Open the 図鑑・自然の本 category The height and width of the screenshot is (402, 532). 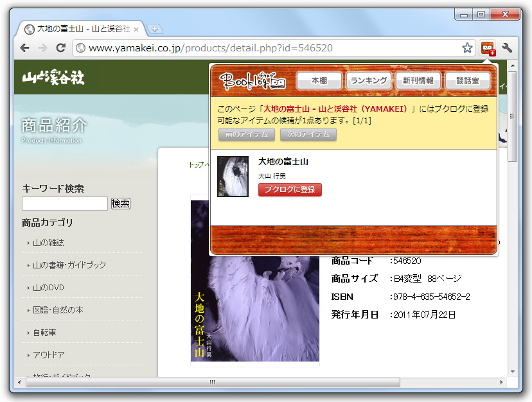(58, 310)
